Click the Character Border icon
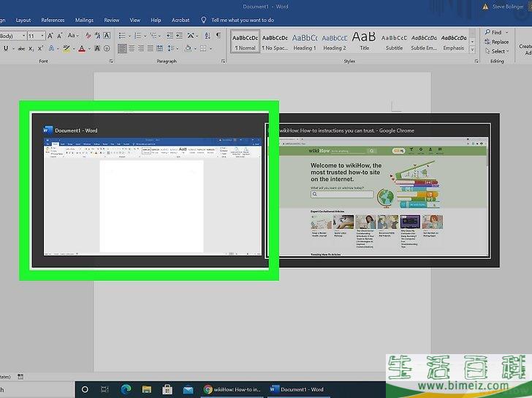This screenshot has height=398, width=532. click(x=107, y=36)
